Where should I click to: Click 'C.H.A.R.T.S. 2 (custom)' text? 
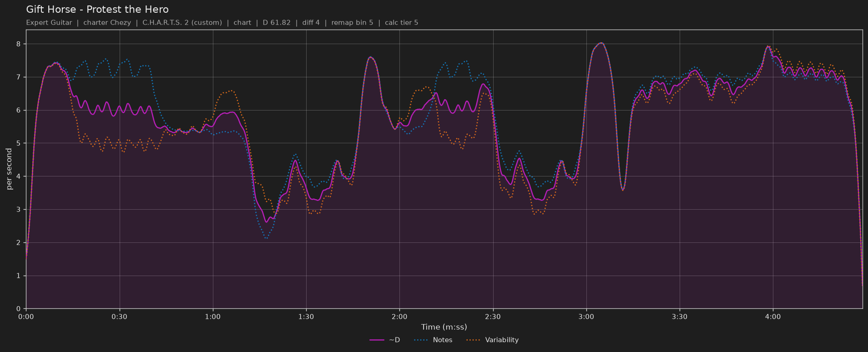[x=182, y=23]
